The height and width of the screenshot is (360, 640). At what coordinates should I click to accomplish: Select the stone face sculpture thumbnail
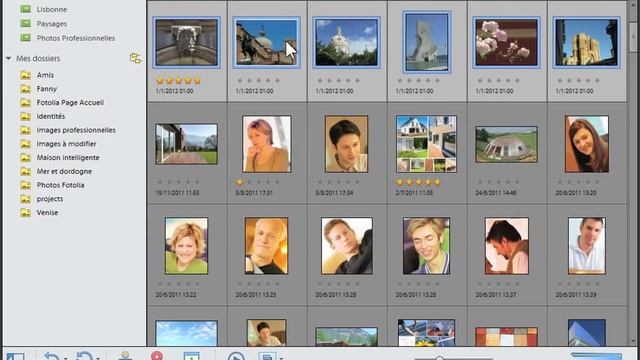click(x=187, y=42)
